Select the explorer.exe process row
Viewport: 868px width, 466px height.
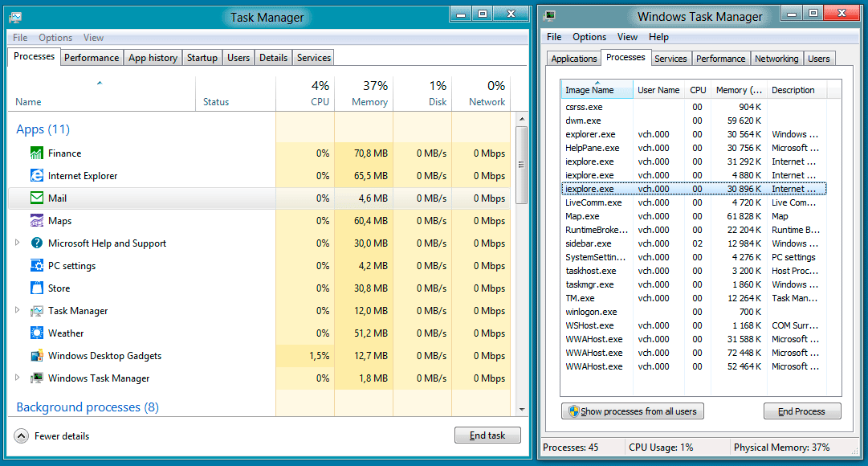coord(694,134)
